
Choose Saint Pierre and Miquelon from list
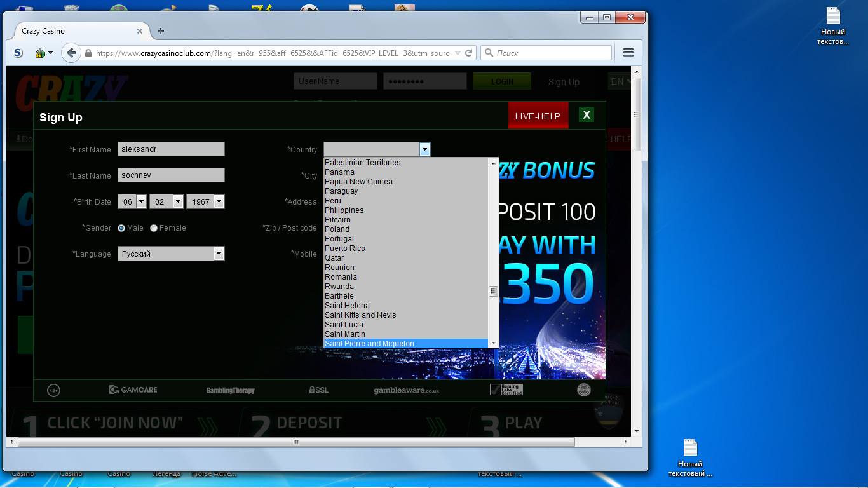406,344
